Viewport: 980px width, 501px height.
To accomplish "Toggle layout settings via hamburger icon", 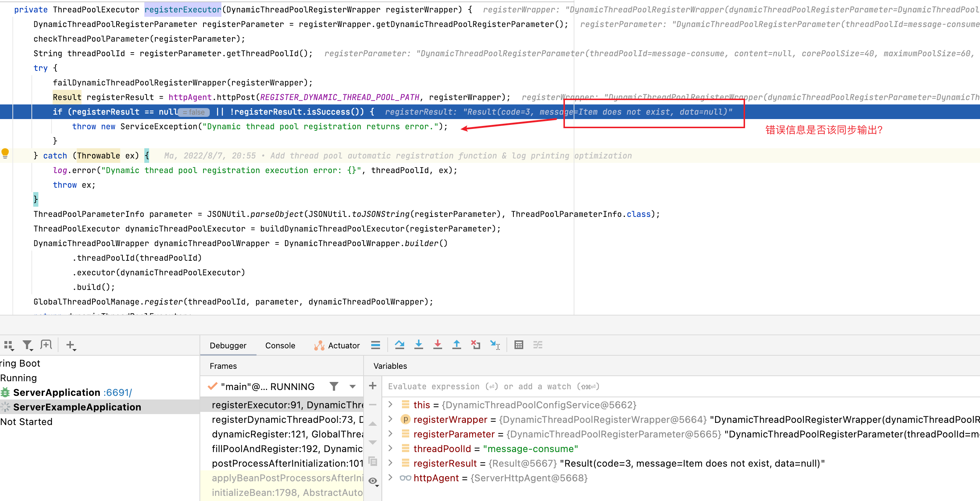I will (376, 345).
